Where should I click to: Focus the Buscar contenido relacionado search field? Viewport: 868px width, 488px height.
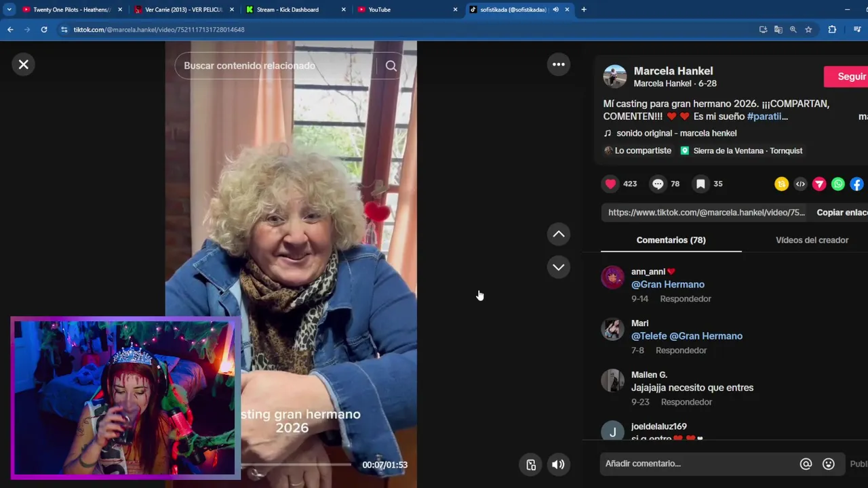[x=275, y=66]
